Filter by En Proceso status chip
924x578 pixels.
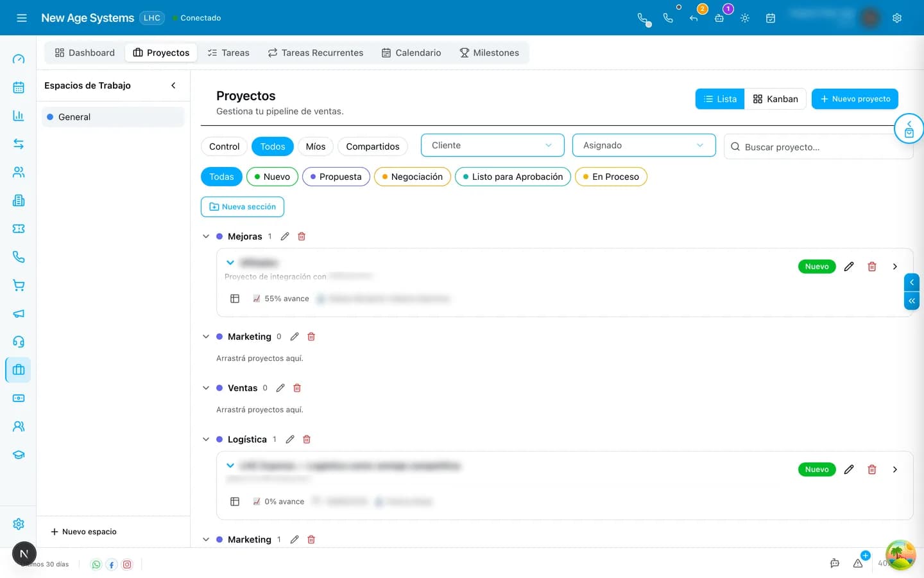611,177
